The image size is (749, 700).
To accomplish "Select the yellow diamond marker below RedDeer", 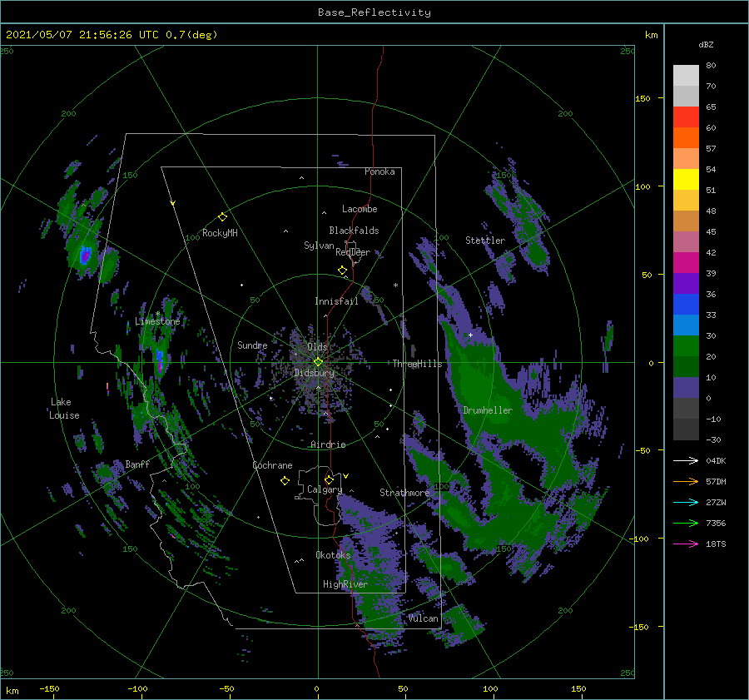I will pos(342,271).
